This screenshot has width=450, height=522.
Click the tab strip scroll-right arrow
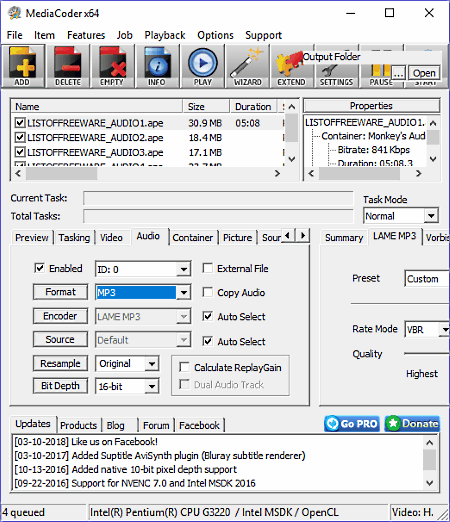pyautogui.click(x=303, y=236)
